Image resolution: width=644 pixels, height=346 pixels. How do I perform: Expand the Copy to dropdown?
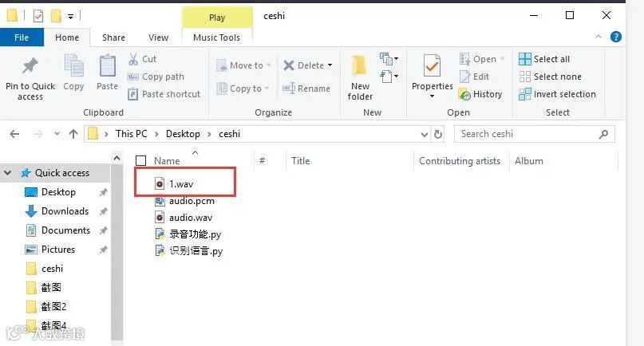(x=267, y=88)
